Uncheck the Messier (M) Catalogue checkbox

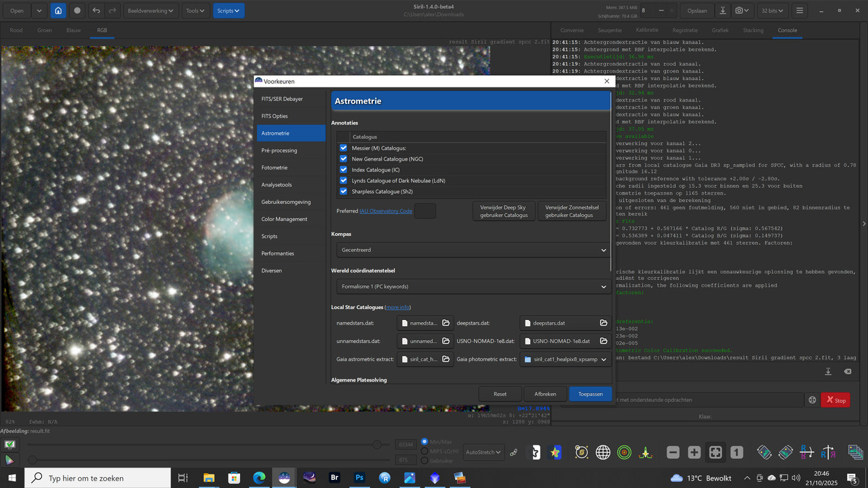tap(343, 148)
